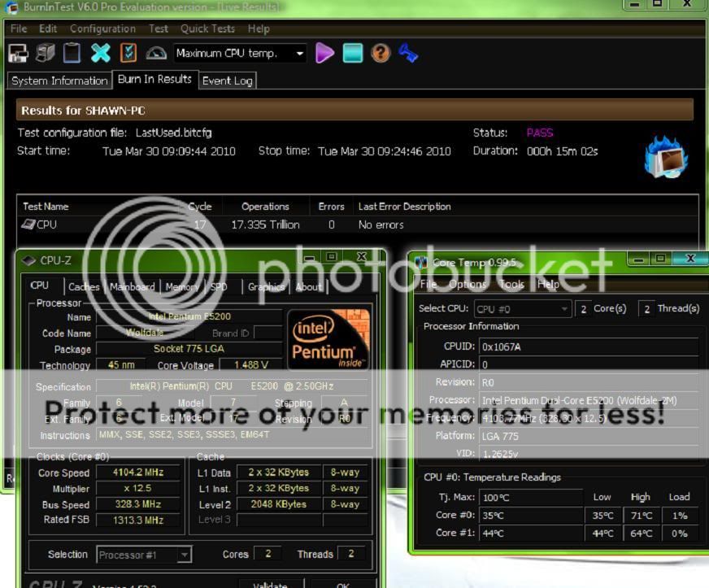This screenshot has width=709, height=588.
Task: Open the Maximum CPU temp. dropdown
Action: pyautogui.click(x=299, y=54)
